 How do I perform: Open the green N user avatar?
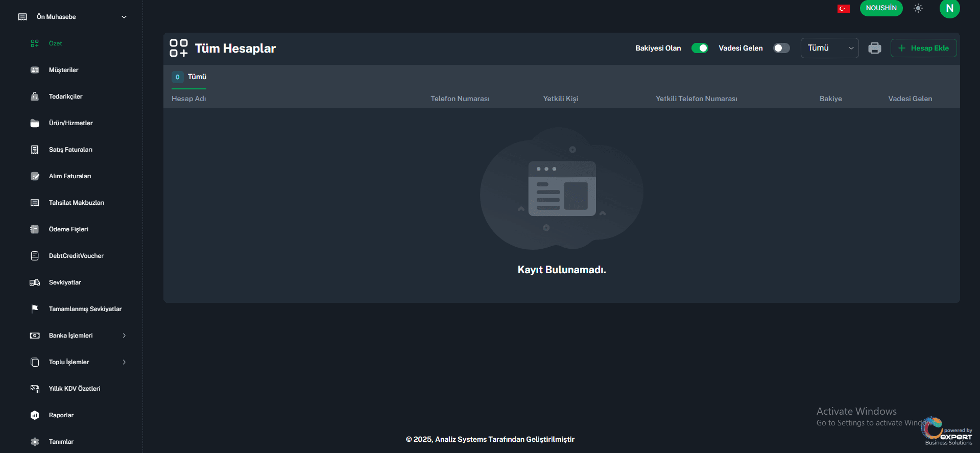pyautogui.click(x=949, y=9)
